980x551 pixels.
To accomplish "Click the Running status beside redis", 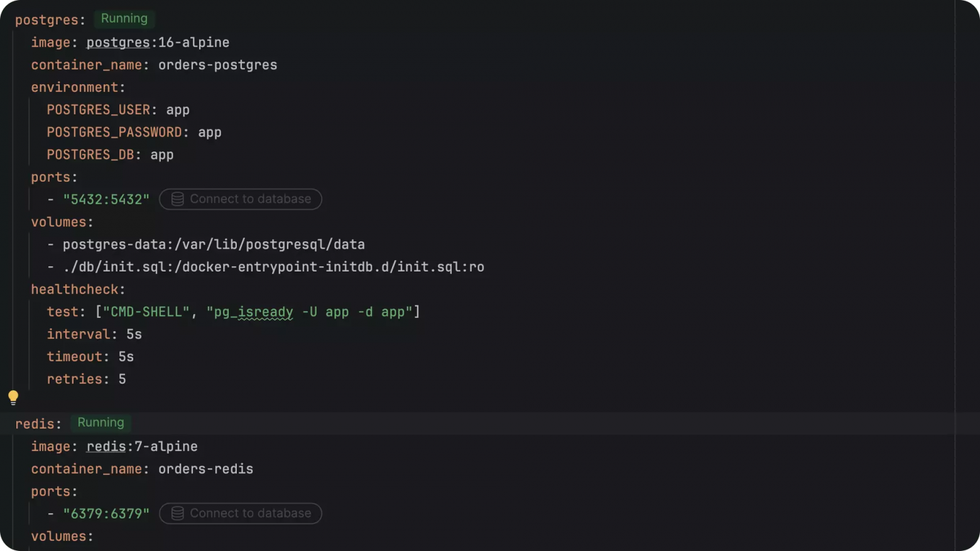I will (x=101, y=423).
